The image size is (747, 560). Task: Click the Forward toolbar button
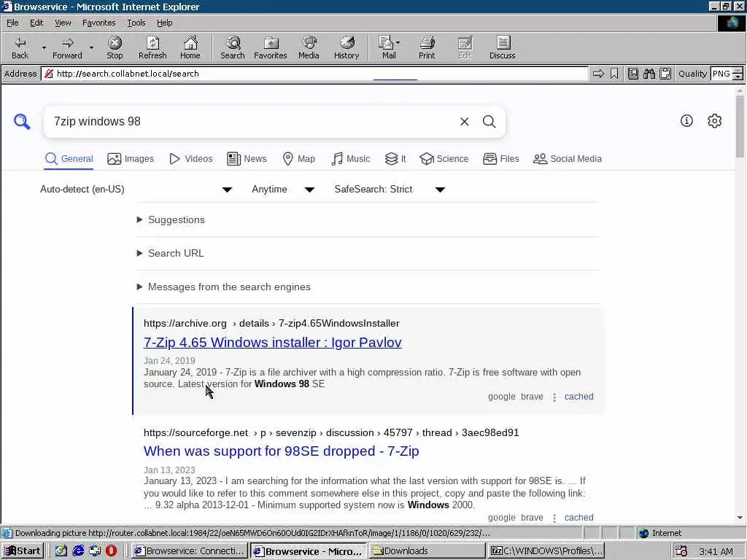click(67, 47)
